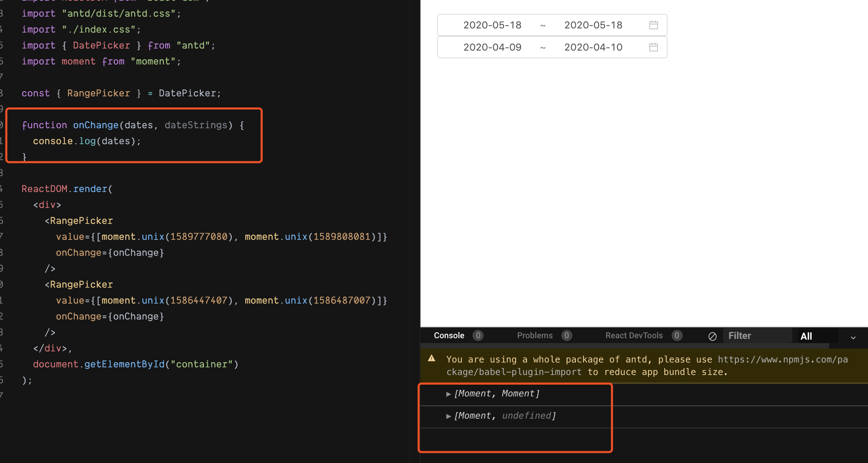Switch to the Problems tab
The height and width of the screenshot is (463, 868).
tap(535, 335)
